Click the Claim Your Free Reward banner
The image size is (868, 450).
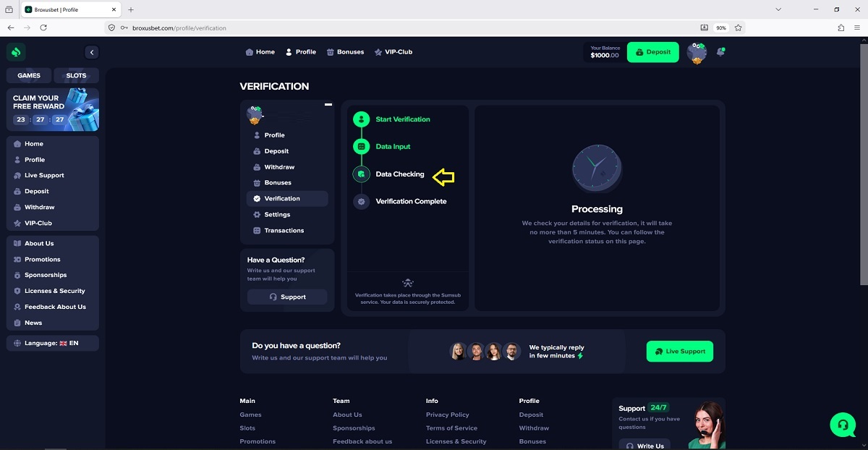tap(53, 110)
